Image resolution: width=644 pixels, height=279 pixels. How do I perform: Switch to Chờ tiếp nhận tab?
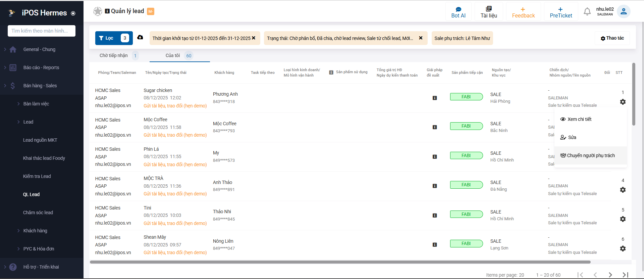119,55
